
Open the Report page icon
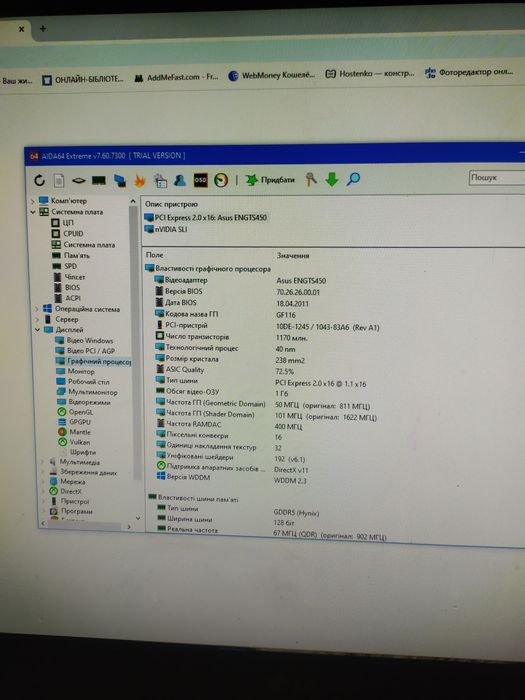coord(58,181)
